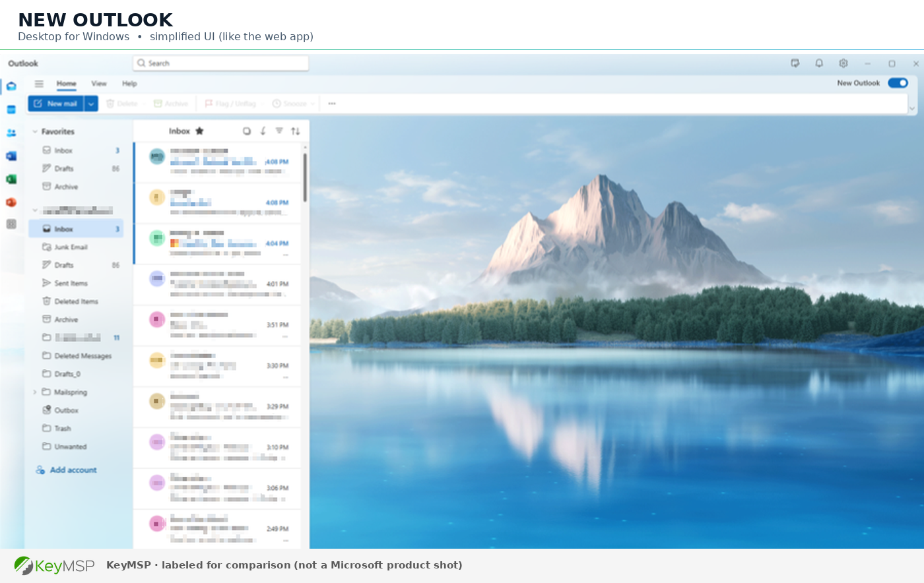
Task: Open the email received at 4:01 PM
Action: (217, 285)
